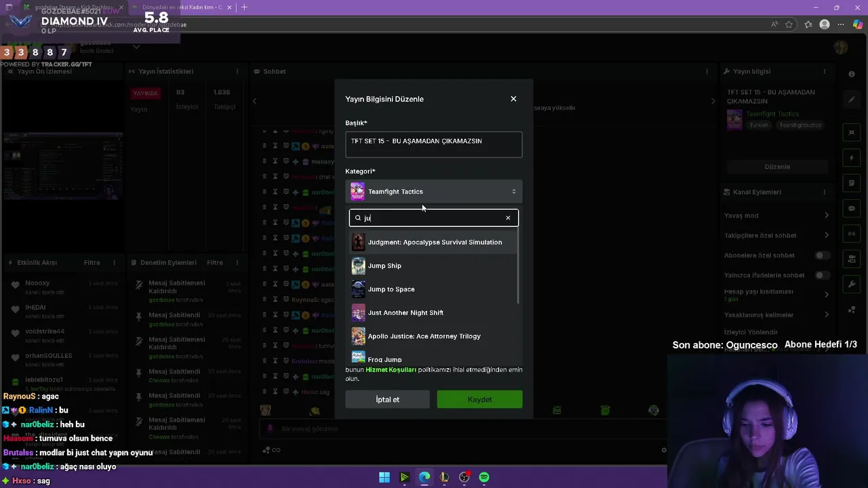The width and height of the screenshot is (868, 488).
Task: Open League client icon in taskbar
Action: (x=444, y=477)
